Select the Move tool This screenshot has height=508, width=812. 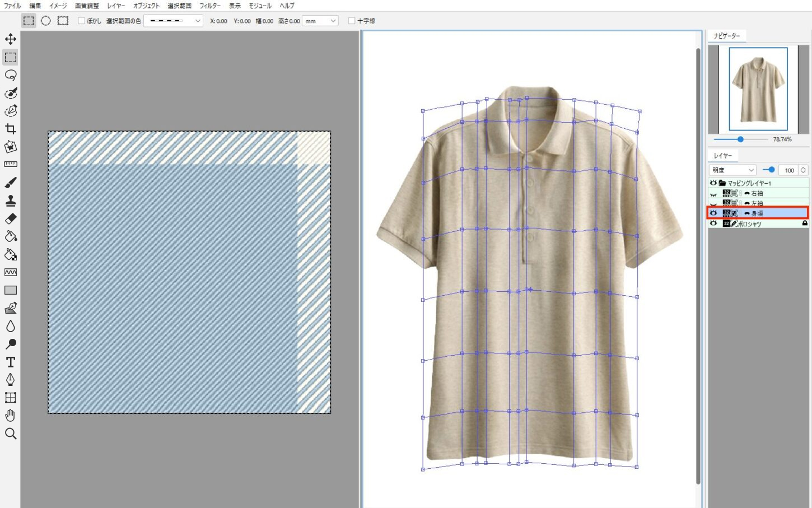11,39
